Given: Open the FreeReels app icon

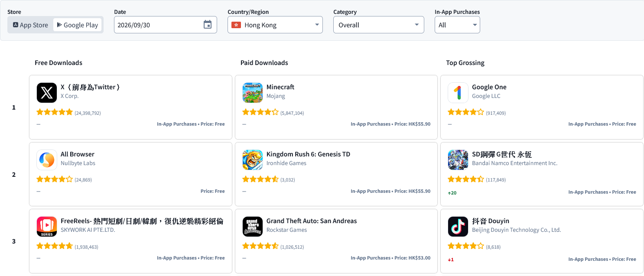Looking at the screenshot, I should pos(47,227).
